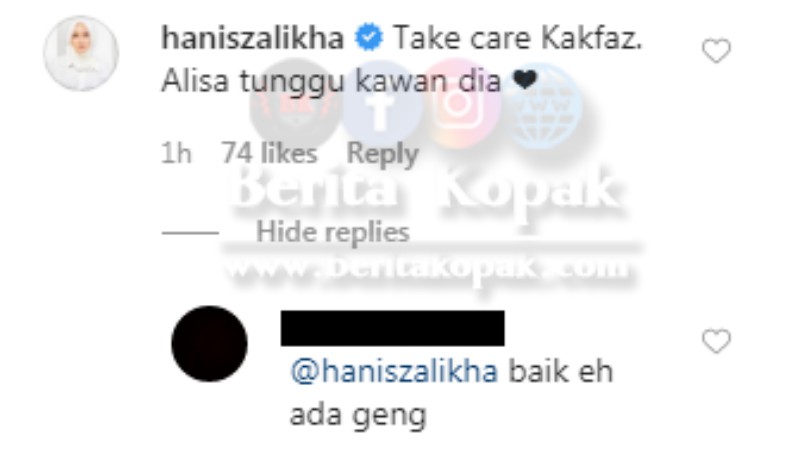Viewport: 800px width, 455px height.
Task: Click the redacted replier username bar
Action: [392, 328]
